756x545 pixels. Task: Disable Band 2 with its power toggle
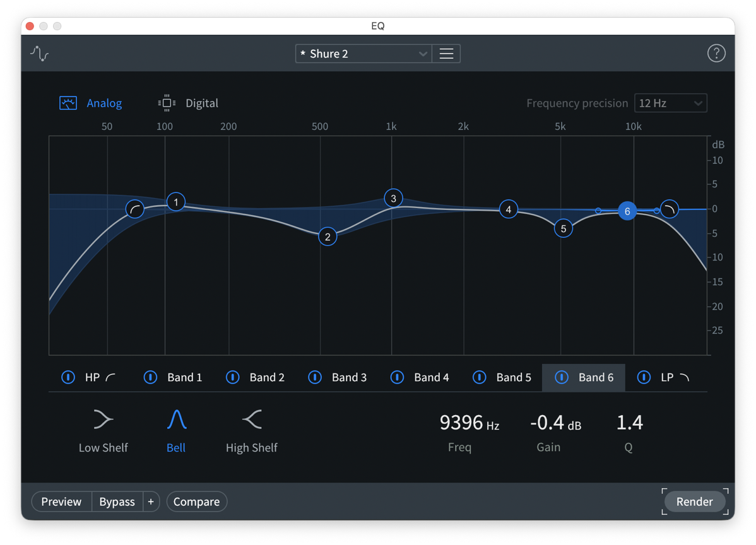232,377
